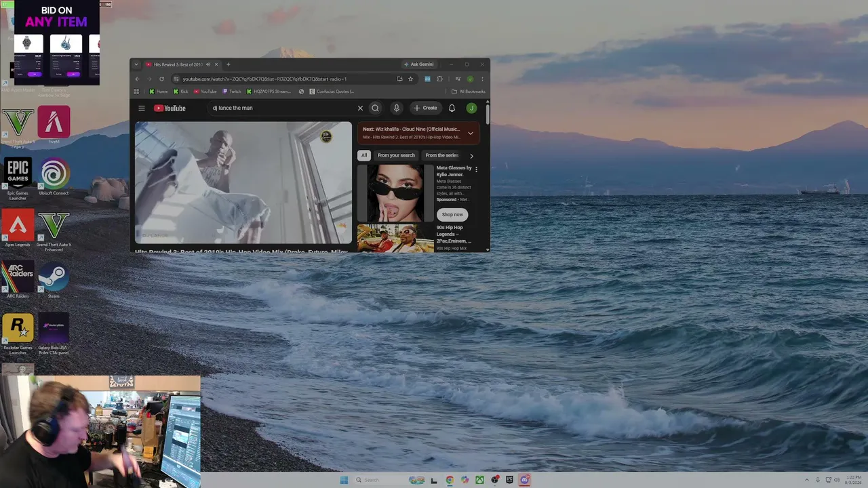Screen dimensions: 868x488
Task: Start voice search with microphone icon
Action: (397, 108)
